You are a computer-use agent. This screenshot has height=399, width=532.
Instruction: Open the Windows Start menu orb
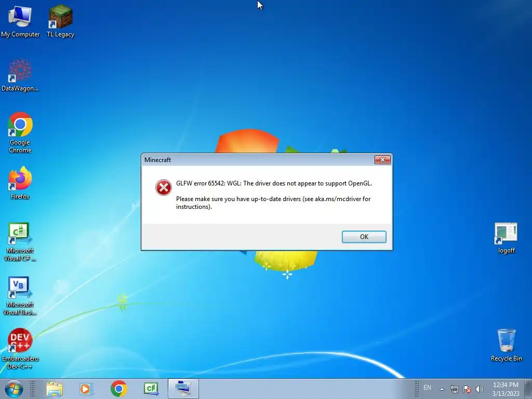(14, 389)
